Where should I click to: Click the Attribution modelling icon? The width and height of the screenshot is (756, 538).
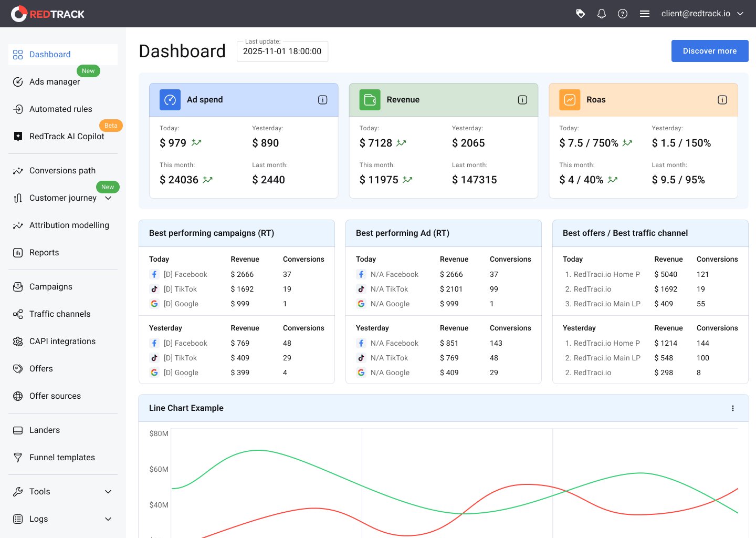[x=18, y=225]
